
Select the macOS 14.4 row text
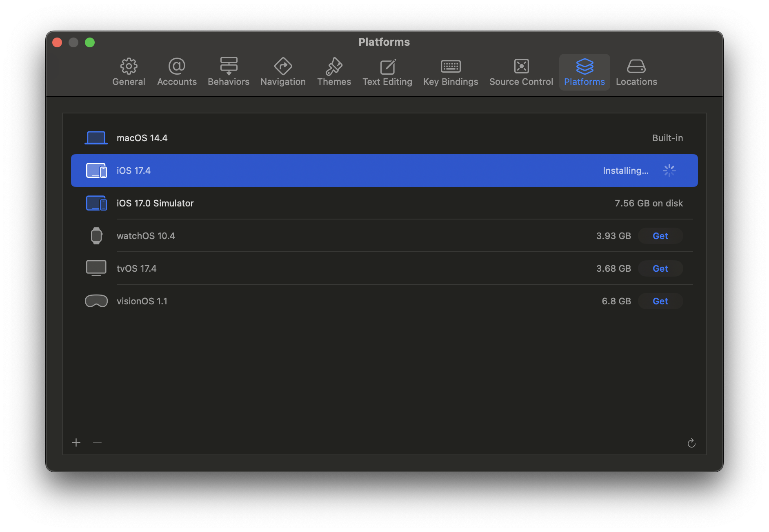(x=142, y=138)
